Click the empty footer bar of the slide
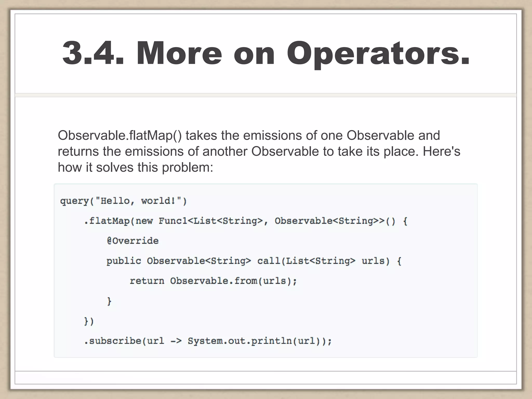The width and height of the screenshot is (532, 399). point(265,377)
